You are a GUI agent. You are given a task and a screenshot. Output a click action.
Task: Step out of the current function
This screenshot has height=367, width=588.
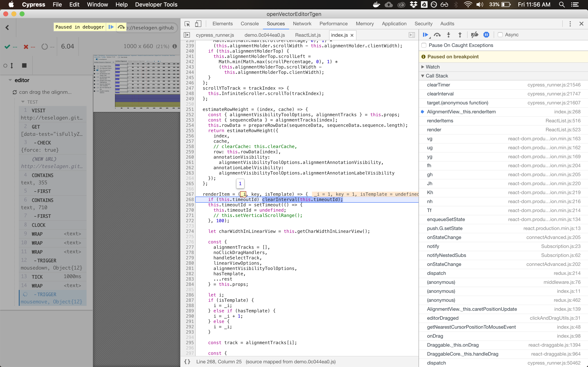460,35
